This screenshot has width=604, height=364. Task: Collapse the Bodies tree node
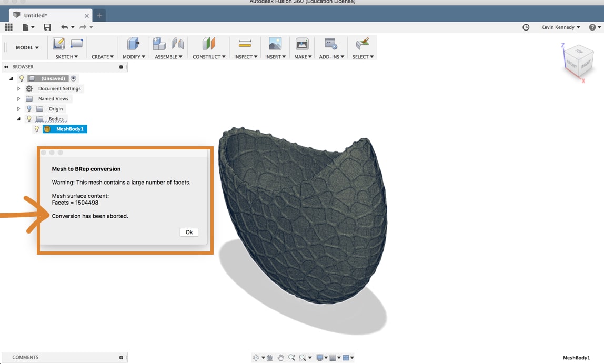click(x=18, y=119)
